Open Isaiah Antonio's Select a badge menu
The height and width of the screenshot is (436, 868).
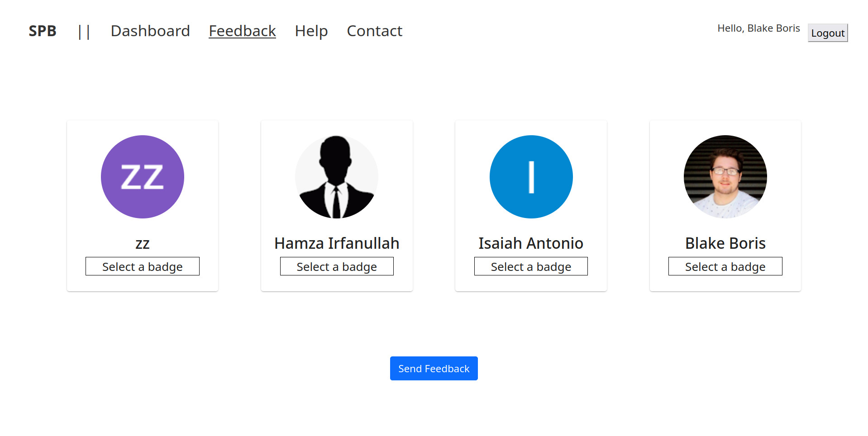531,266
